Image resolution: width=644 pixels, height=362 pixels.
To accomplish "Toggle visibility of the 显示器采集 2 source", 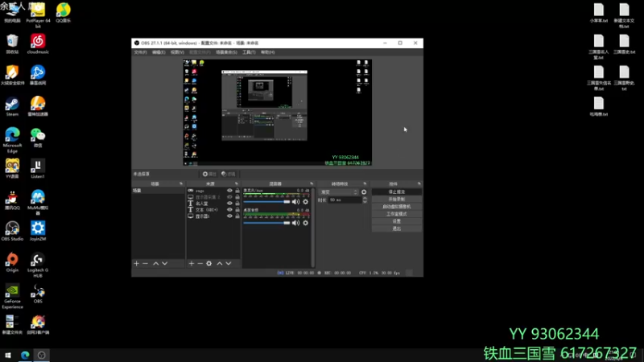I will [x=229, y=197].
